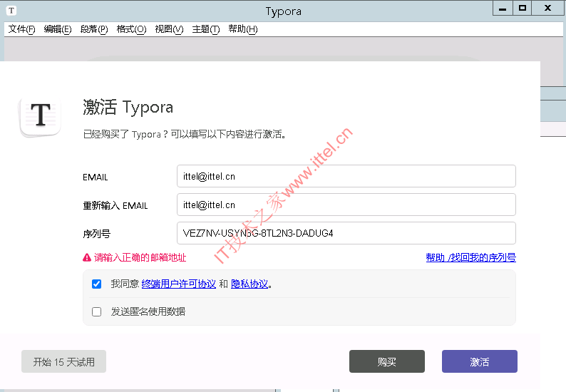This screenshot has height=392, width=566.
Task: Enable 发送匿名使用数据 checkbox
Action: [97, 311]
